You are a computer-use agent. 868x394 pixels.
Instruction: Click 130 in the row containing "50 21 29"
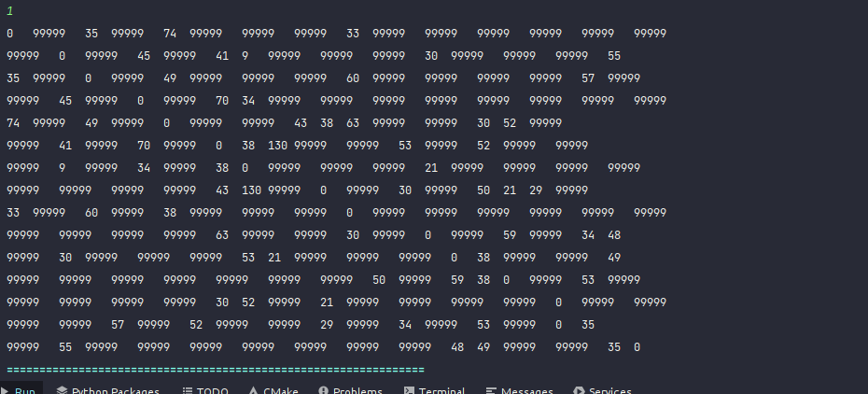pos(252,190)
